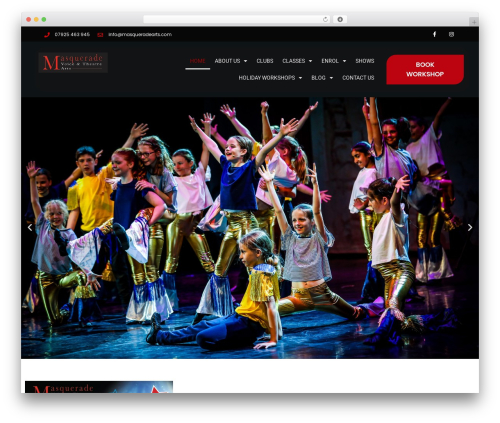Click the Book Workshop button
Image resolution: width=500 pixels, height=423 pixels.
(425, 69)
